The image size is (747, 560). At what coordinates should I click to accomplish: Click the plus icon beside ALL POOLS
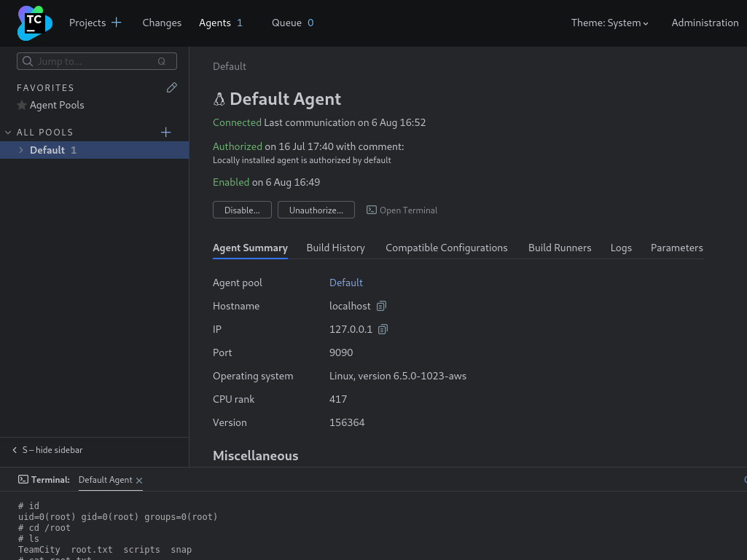pyautogui.click(x=166, y=133)
